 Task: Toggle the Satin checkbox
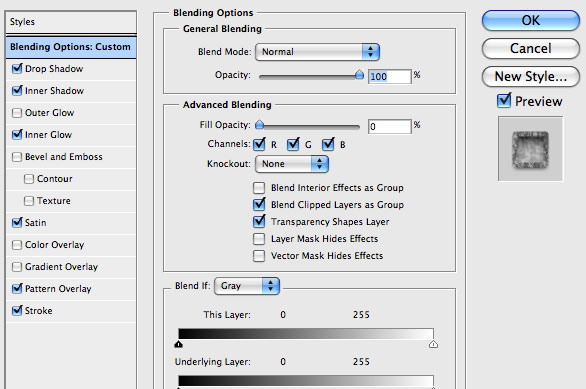coord(17,223)
